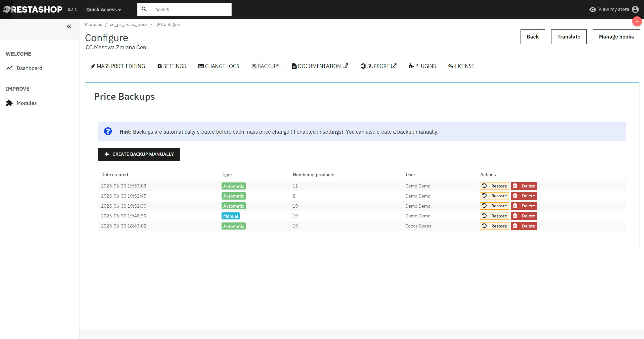Viewport: 644px width, 339px height.
Task: Open the Change Logs tab
Action: coord(219,66)
